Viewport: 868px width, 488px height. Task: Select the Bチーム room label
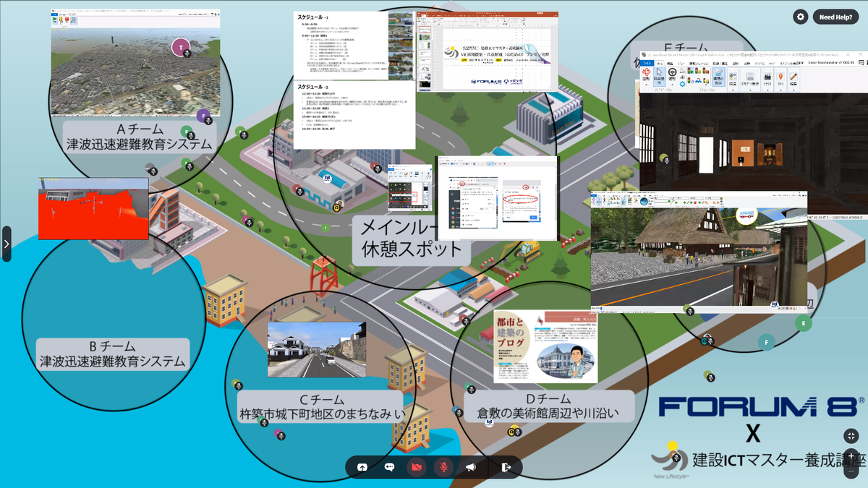click(x=111, y=354)
